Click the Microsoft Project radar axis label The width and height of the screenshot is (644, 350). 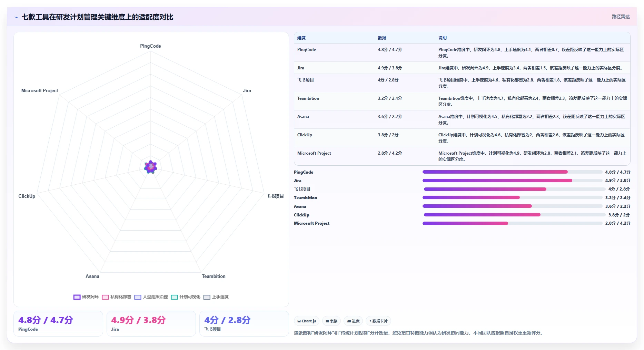coord(40,90)
